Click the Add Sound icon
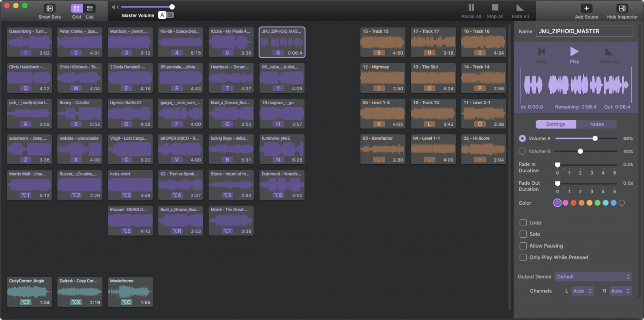 [x=586, y=8]
